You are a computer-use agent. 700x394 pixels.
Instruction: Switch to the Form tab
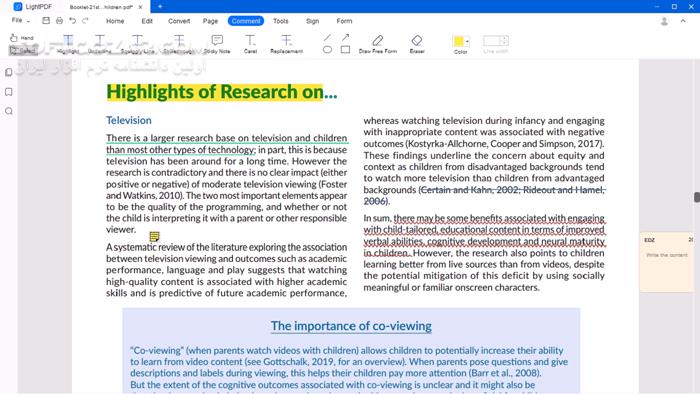(344, 21)
